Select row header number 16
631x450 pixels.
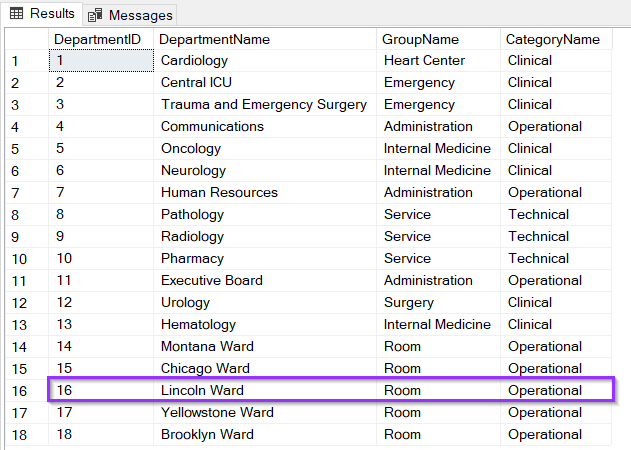pos(27,391)
